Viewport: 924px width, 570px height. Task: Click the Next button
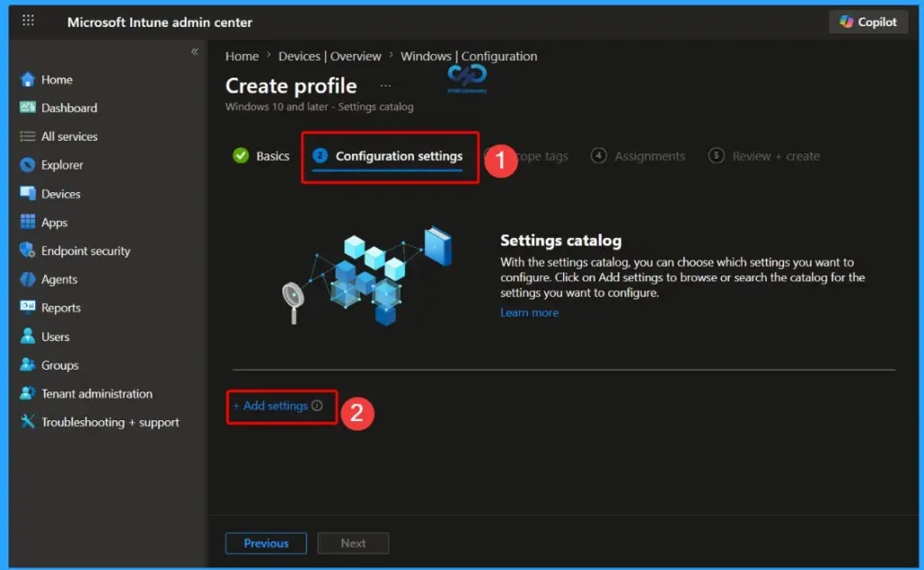coord(353,543)
